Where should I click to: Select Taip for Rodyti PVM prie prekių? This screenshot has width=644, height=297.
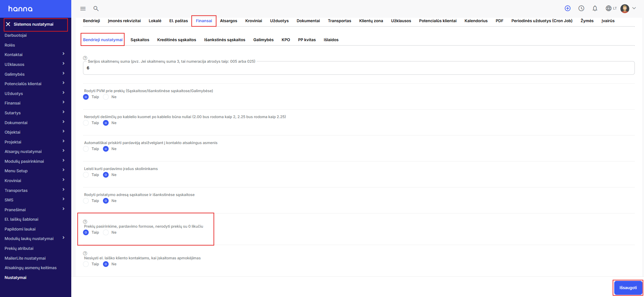(x=86, y=97)
